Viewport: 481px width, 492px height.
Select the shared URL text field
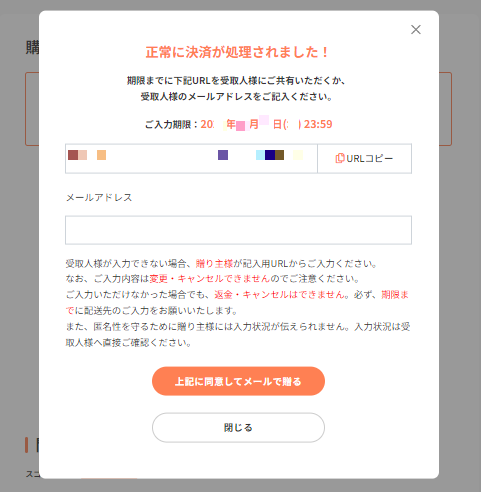191,159
